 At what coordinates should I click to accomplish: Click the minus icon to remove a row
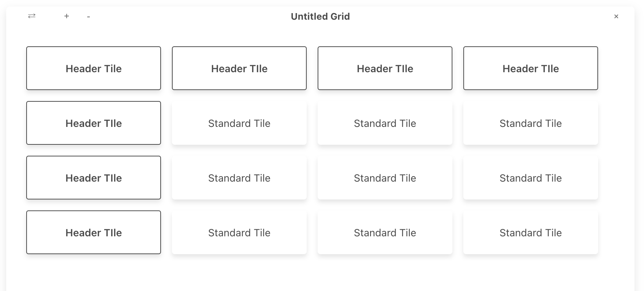(x=88, y=16)
